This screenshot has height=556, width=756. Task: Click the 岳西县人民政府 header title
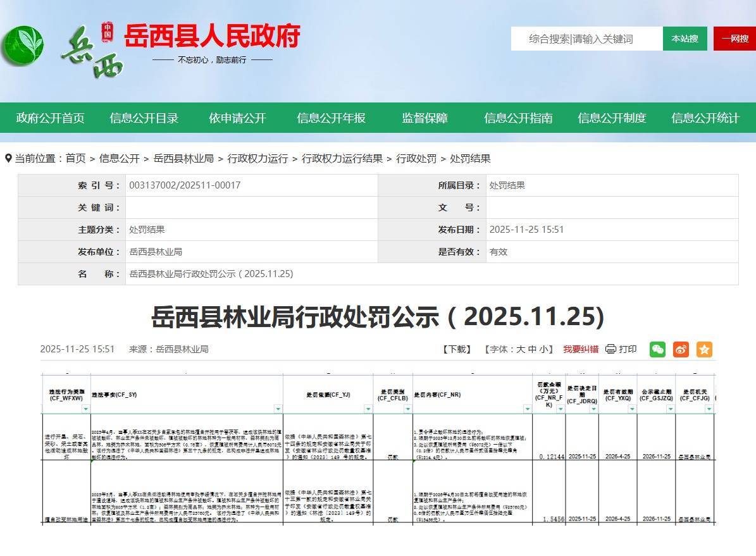[x=213, y=37]
